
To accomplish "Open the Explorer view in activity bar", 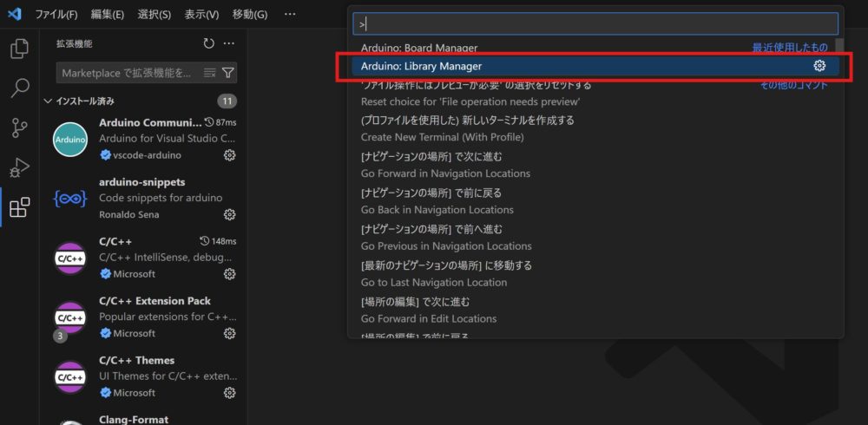I will pos(19,49).
